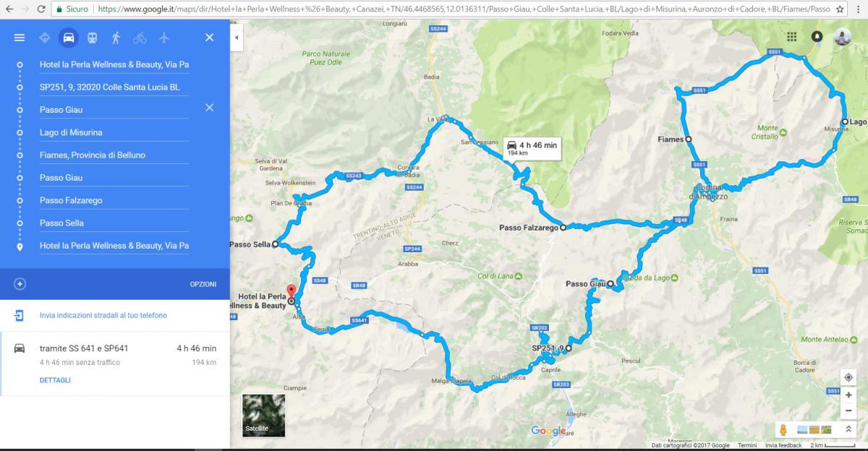Close the directions panel with X
Screen dimensions: 868x451
[209, 38]
